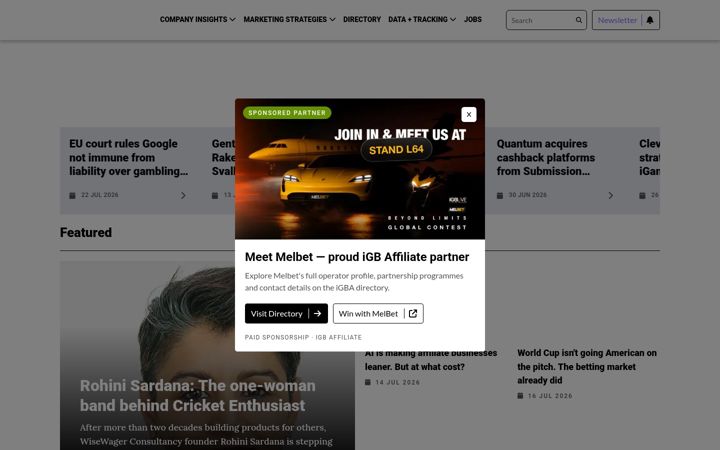
Task: Click calendar icon beside 30 JUN 2026
Action: click(500, 195)
